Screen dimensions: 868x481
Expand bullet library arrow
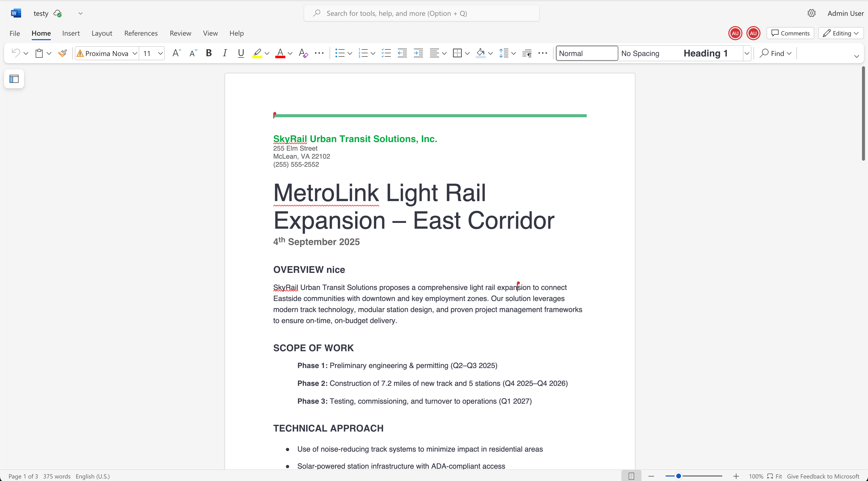pyautogui.click(x=350, y=53)
